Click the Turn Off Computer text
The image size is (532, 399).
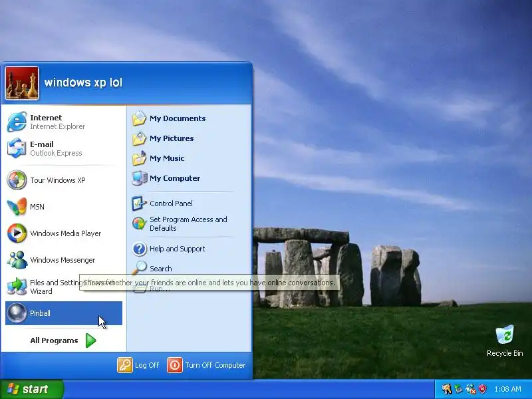(215, 365)
